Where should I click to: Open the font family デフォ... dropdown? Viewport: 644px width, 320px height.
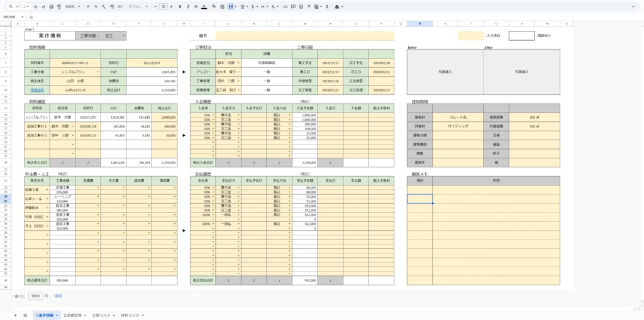pyautogui.click(x=138, y=6)
